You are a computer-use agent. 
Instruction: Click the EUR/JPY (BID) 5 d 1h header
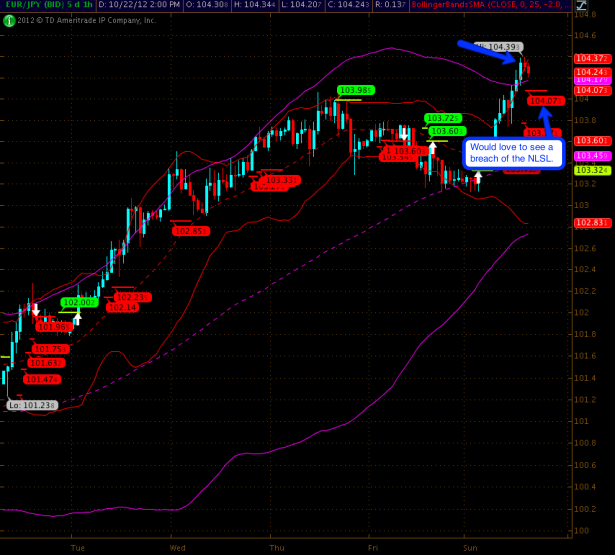coord(47,5)
